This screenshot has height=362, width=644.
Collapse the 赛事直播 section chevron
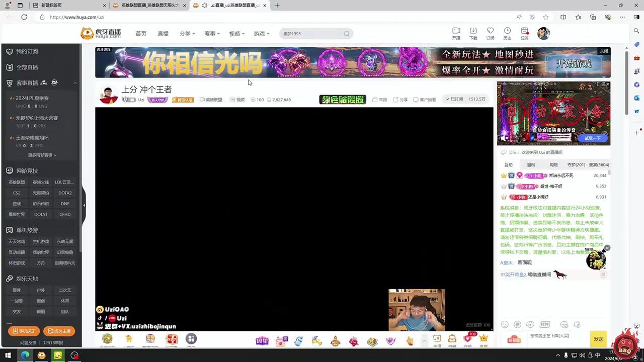coord(75,83)
